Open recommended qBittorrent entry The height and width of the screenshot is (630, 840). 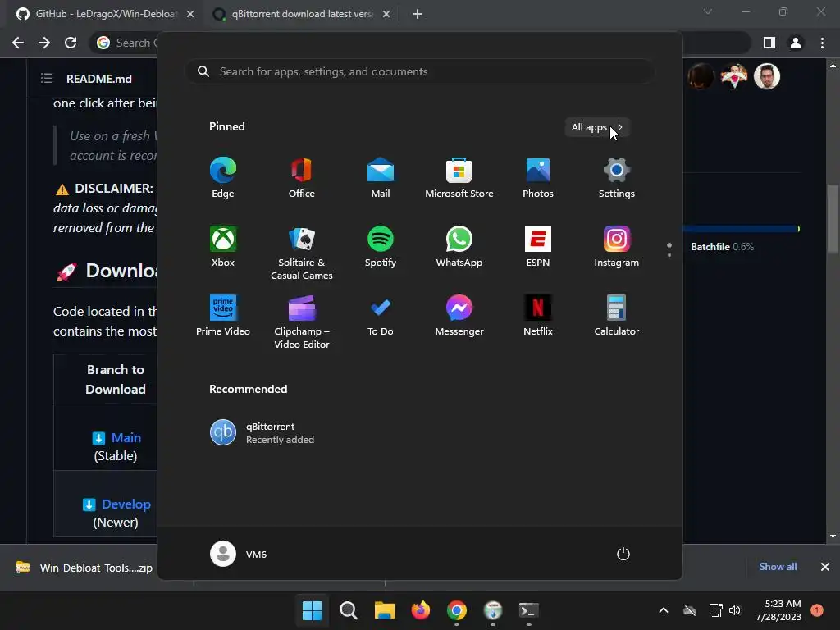click(262, 432)
